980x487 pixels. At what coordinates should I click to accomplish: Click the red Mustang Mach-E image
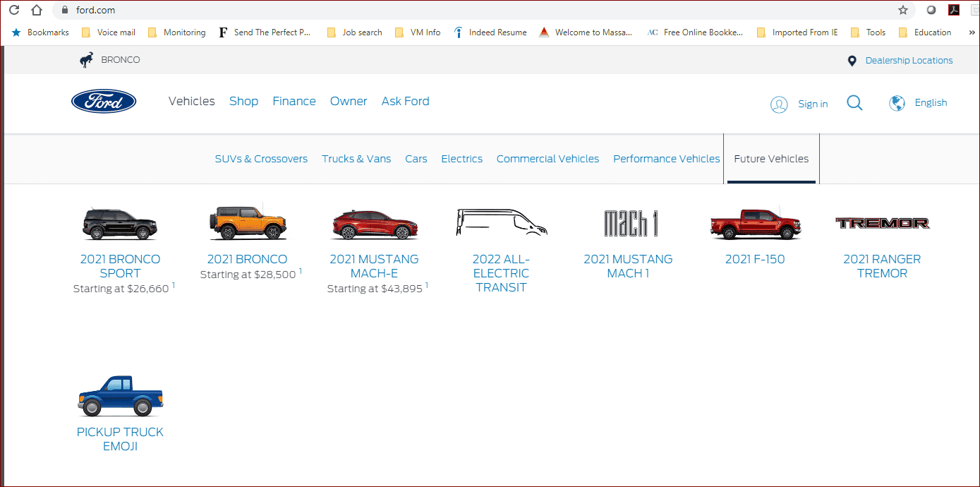point(374,225)
